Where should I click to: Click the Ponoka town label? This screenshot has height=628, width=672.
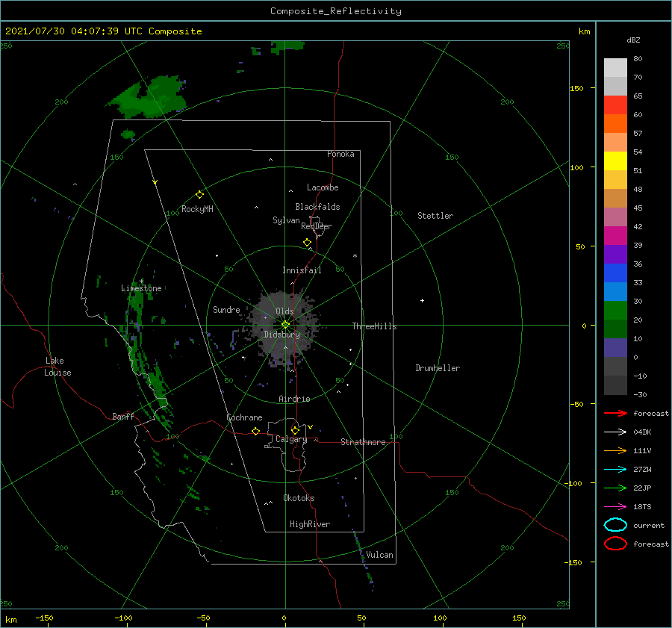pyautogui.click(x=340, y=154)
